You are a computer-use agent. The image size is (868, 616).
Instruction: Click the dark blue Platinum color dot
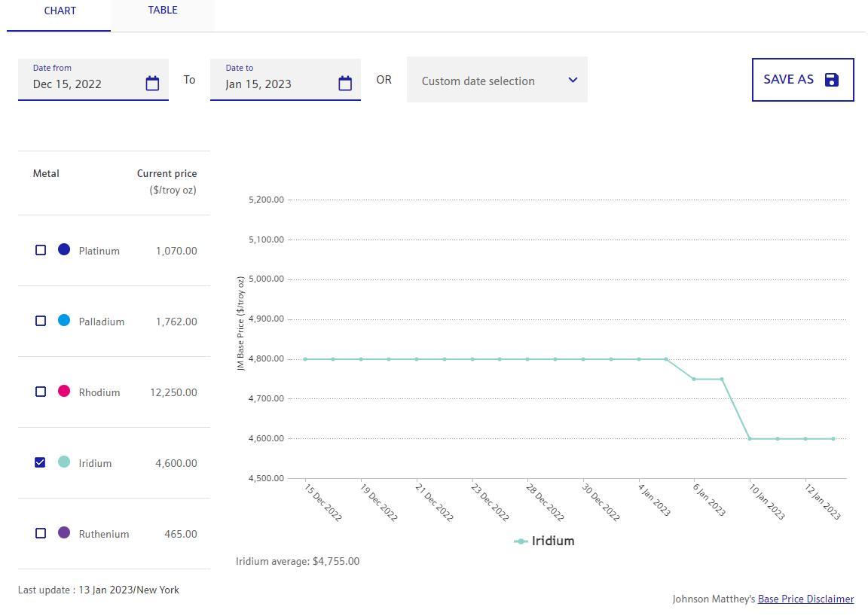tap(64, 249)
